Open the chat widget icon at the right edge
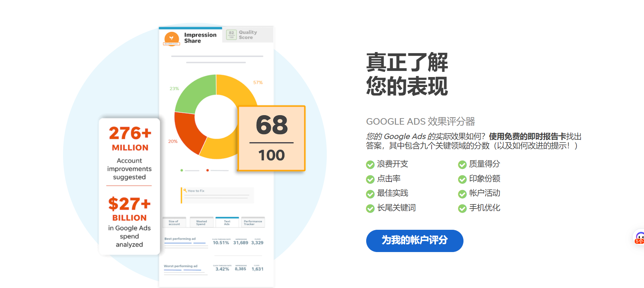644x288 pixels. 639,237
